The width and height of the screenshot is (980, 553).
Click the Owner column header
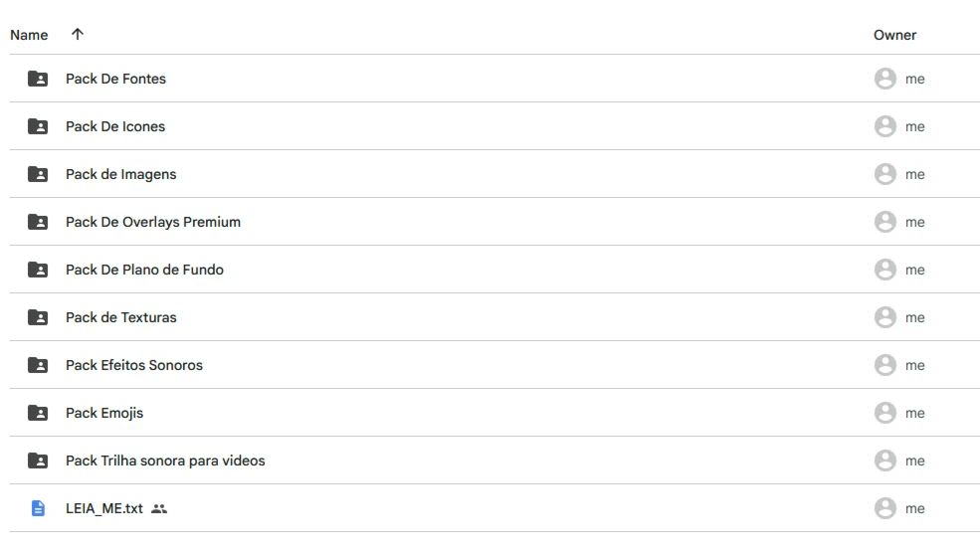pos(894,35)
